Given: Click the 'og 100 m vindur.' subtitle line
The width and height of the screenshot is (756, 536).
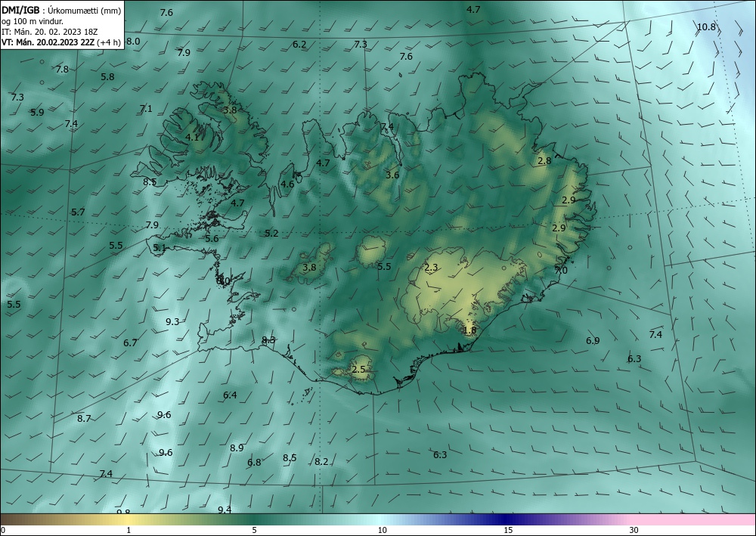Looking at the screenshot, I should (33, 21).
